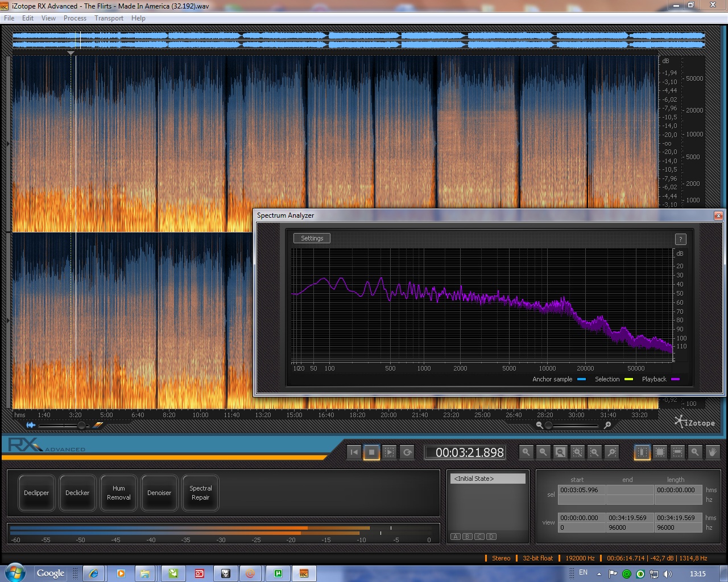Zoom in on the time axis

coord(526,452)
